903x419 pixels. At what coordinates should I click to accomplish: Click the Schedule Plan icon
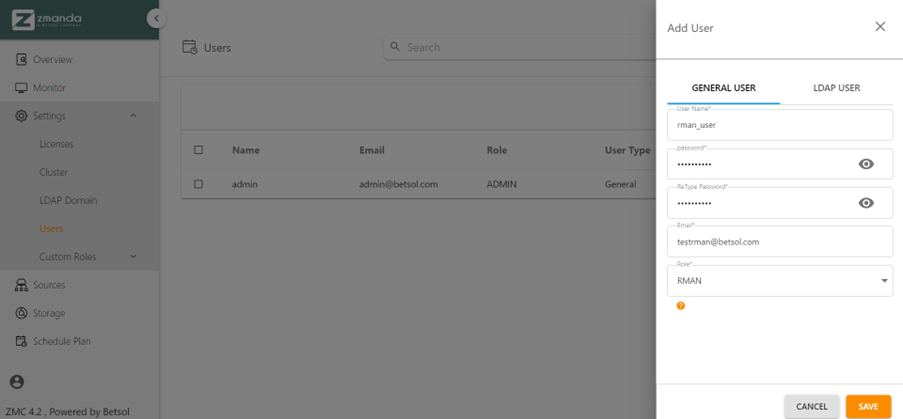coord(21,341)
